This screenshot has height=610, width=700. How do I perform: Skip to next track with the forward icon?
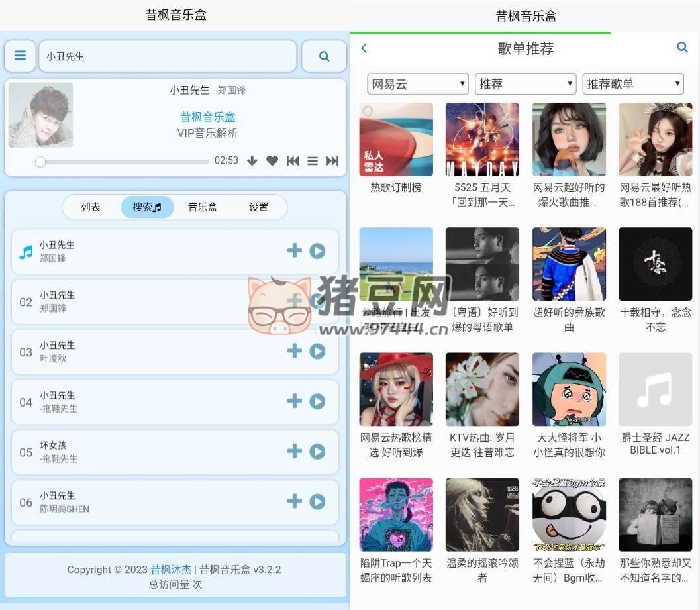(332, 160)
